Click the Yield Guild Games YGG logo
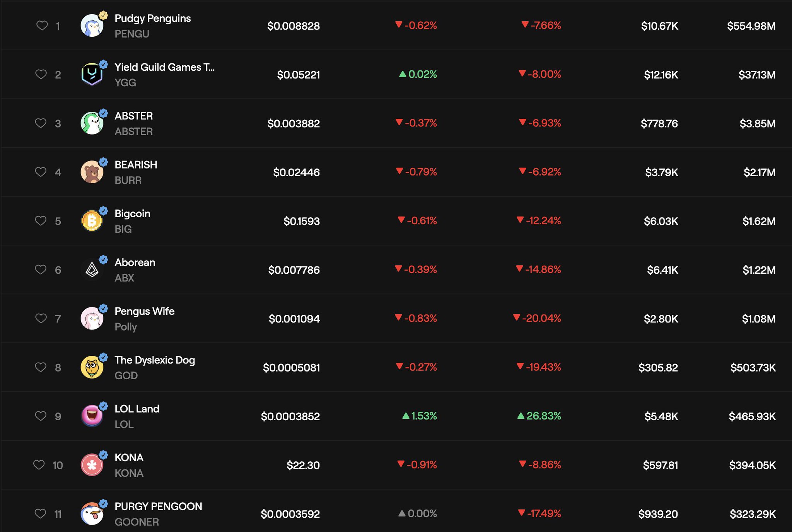The width and height of the screenshot is (792, 532). [92, 75]
